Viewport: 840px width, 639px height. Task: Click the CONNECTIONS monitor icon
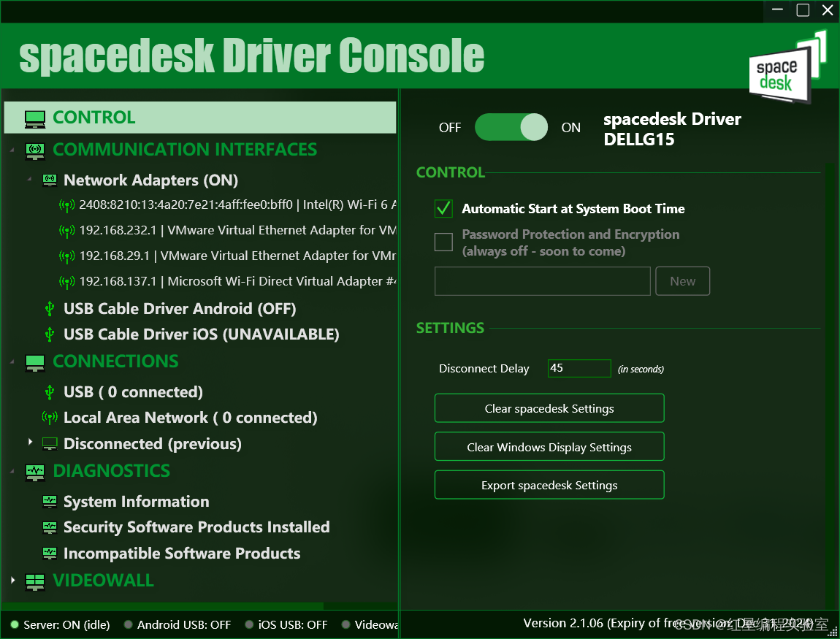pos(35,363)
